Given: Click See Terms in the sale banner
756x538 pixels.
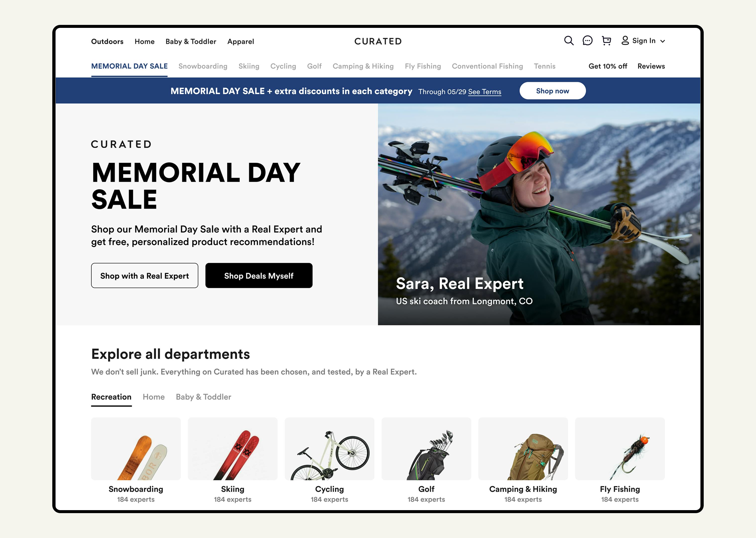Looking at the screenshot, I should pos(485,92).
